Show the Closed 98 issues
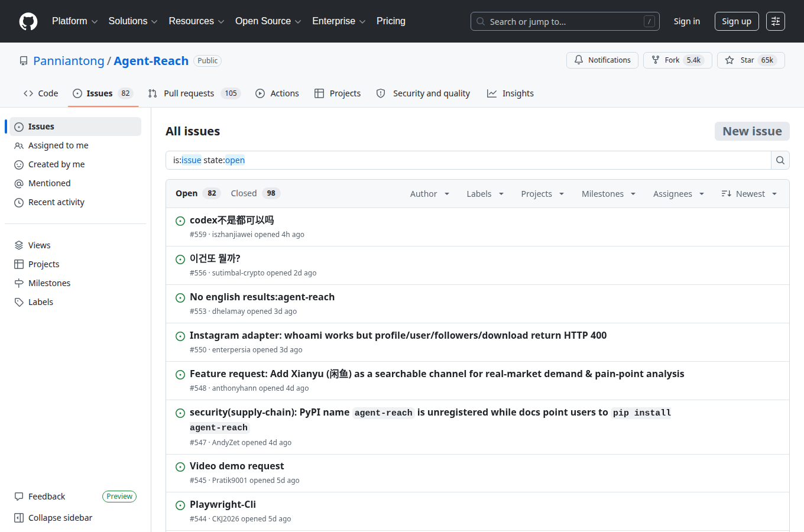Viewport: 804px width, 532px height. click(x=255, y=193)
